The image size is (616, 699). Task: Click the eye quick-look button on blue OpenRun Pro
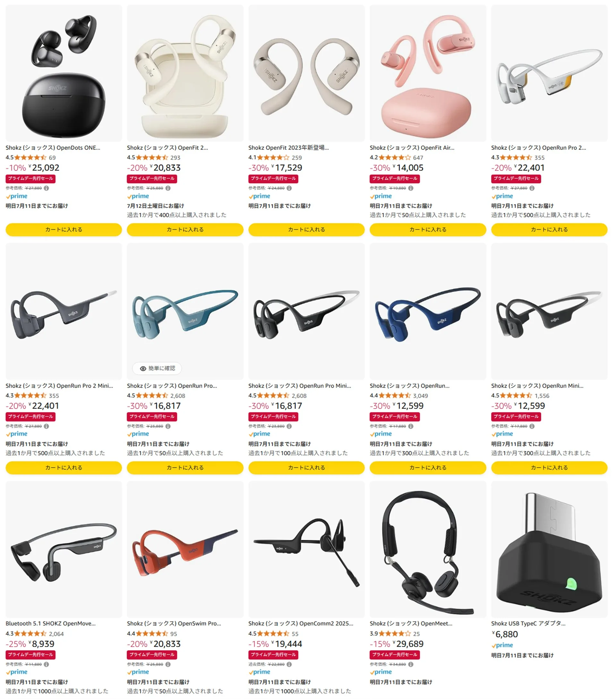coord(157,368)
